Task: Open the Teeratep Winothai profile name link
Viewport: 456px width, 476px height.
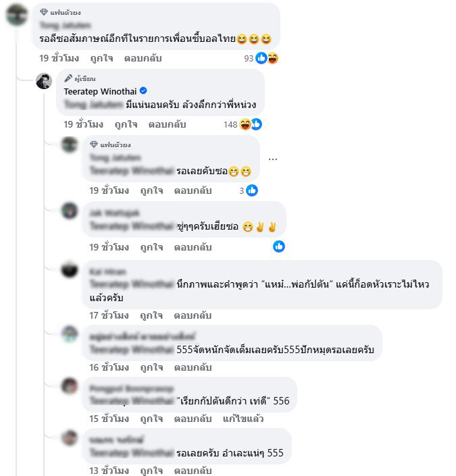Action: pyautogui.click(x=100, y=91)
